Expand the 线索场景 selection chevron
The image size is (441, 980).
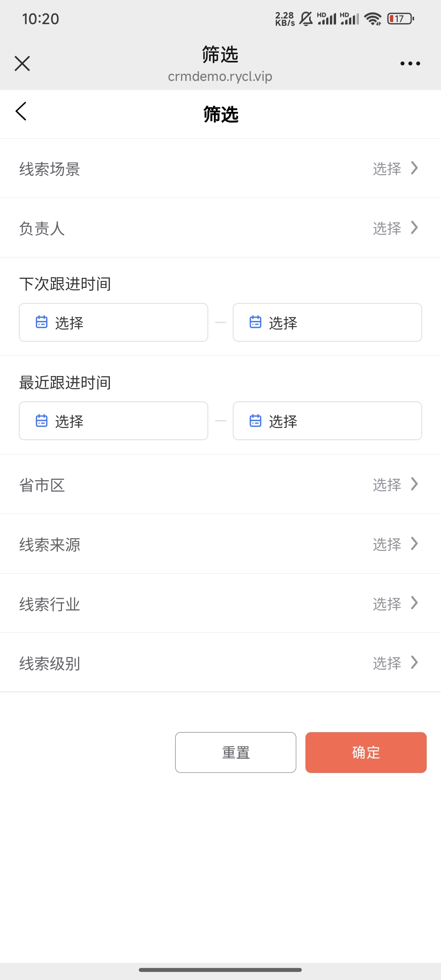(414, 168)
